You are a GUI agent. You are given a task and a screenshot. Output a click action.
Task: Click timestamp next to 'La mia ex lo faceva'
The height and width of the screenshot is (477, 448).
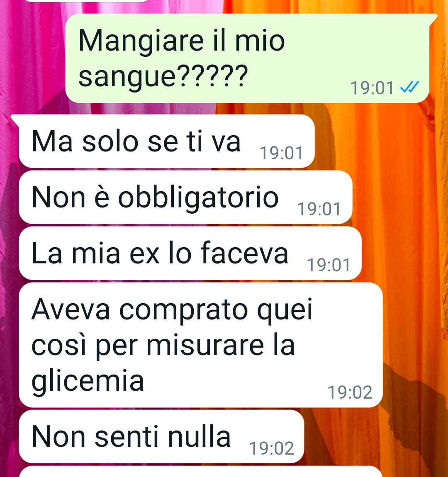329,265
